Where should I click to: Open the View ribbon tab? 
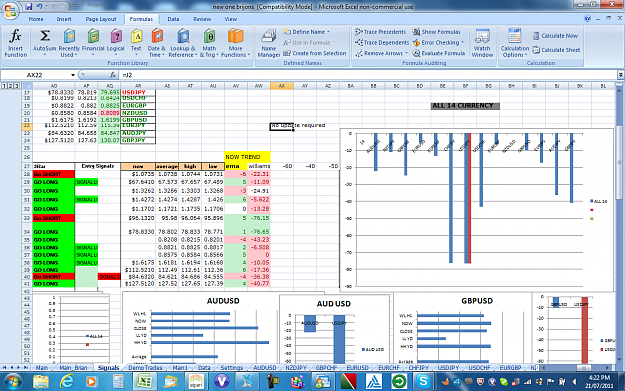tap(230, 19)
